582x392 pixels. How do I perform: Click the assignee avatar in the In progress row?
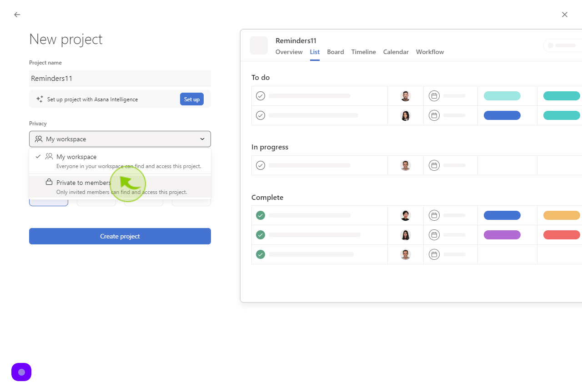click(x=406, y=165)
